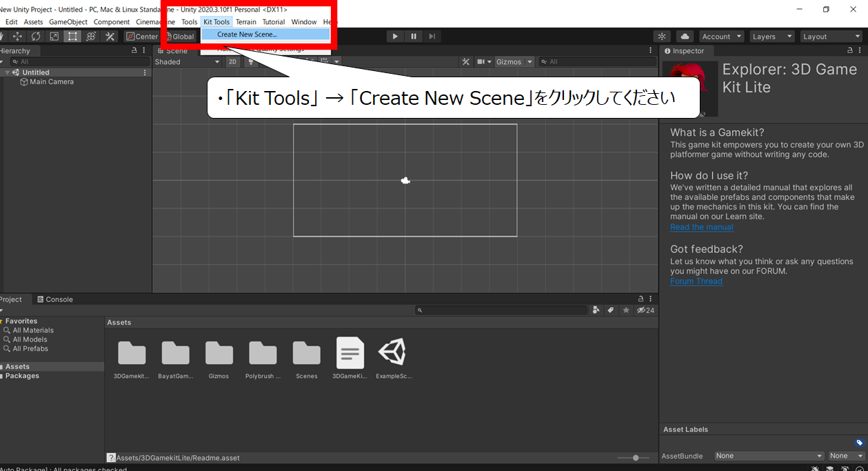Toggle the Hierarchy panel lock
This screenshot has width=868, height=471.
click(x=134, y=50)
